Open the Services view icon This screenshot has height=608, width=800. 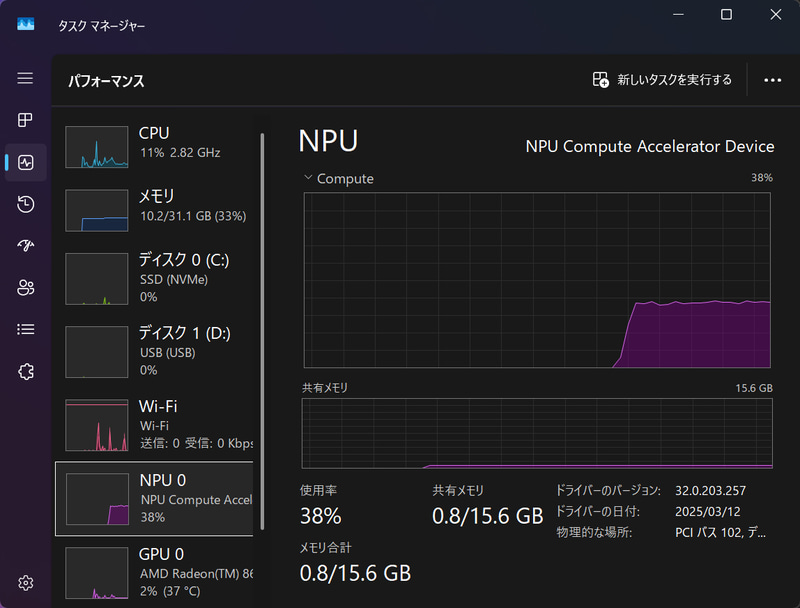pyautogui.click(x=25, y=371)
